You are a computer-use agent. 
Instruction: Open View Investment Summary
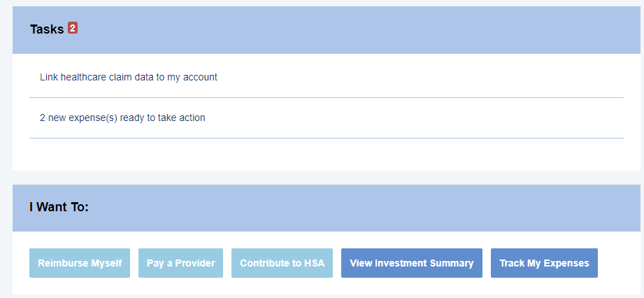click(411, 263)
